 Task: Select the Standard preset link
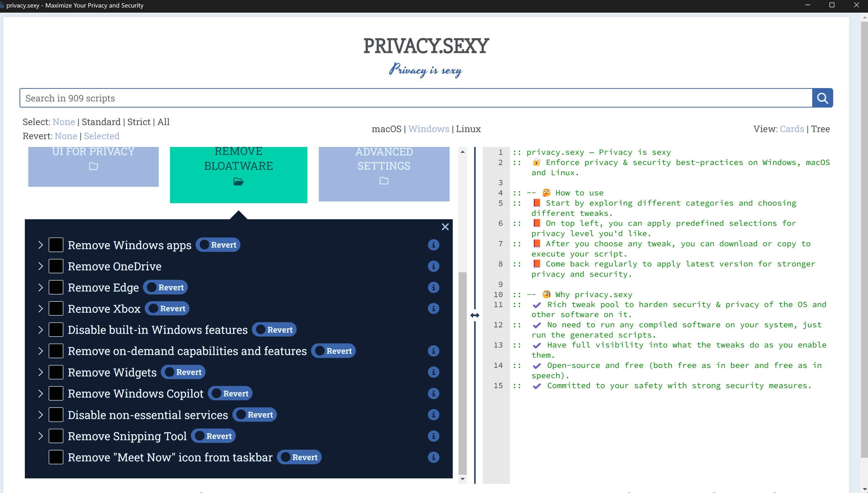pyautogui.click(x=101, y=122)
